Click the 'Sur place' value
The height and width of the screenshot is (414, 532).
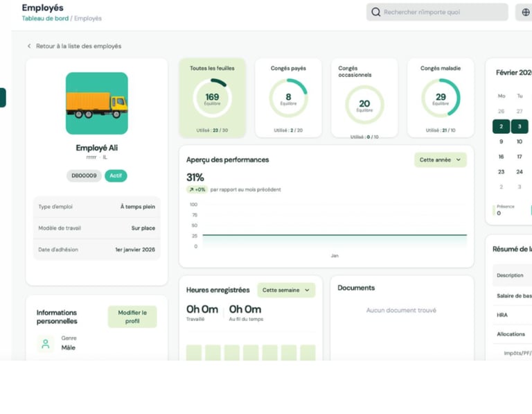pos(143,228)
